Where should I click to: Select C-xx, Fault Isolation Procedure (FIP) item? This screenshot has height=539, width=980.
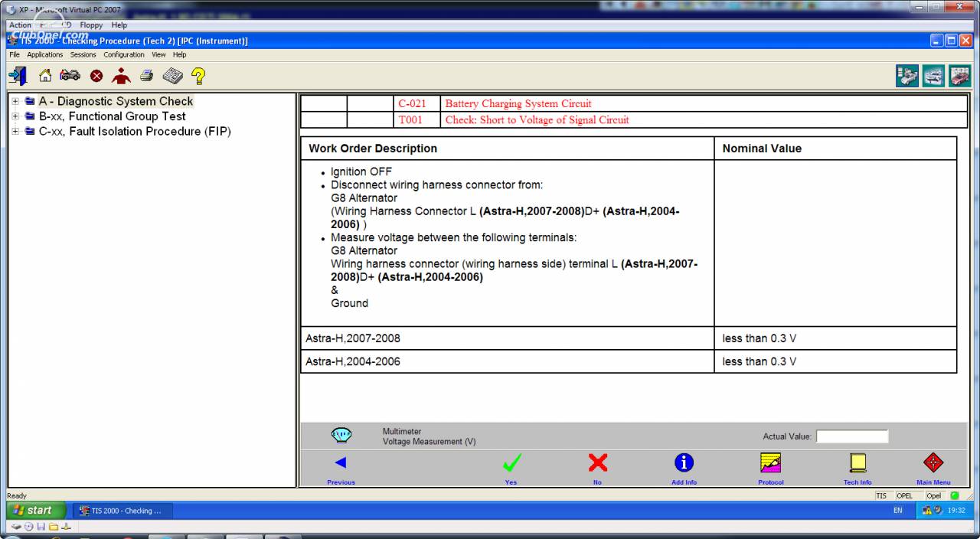point(135,132)
